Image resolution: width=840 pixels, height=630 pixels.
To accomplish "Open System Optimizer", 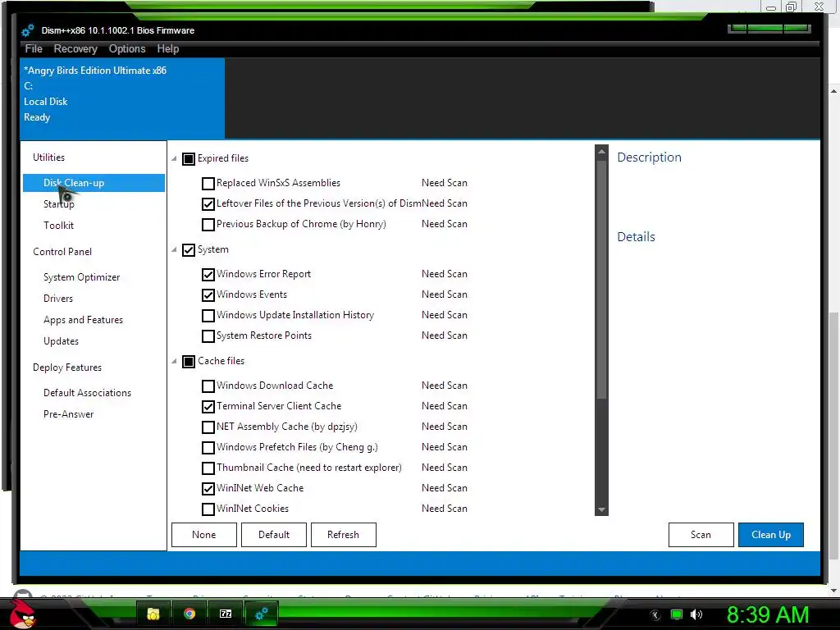I will coord(81,277).
